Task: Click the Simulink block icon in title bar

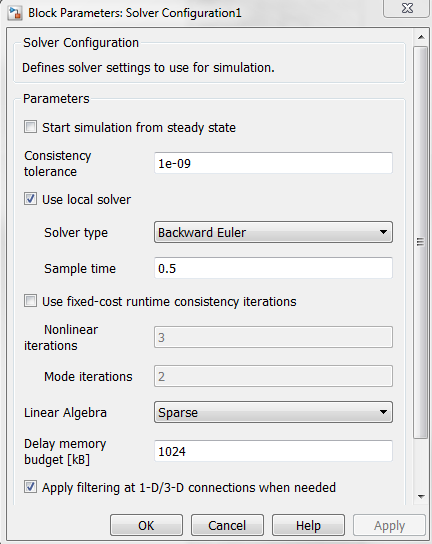Action: tap(15, 13)
